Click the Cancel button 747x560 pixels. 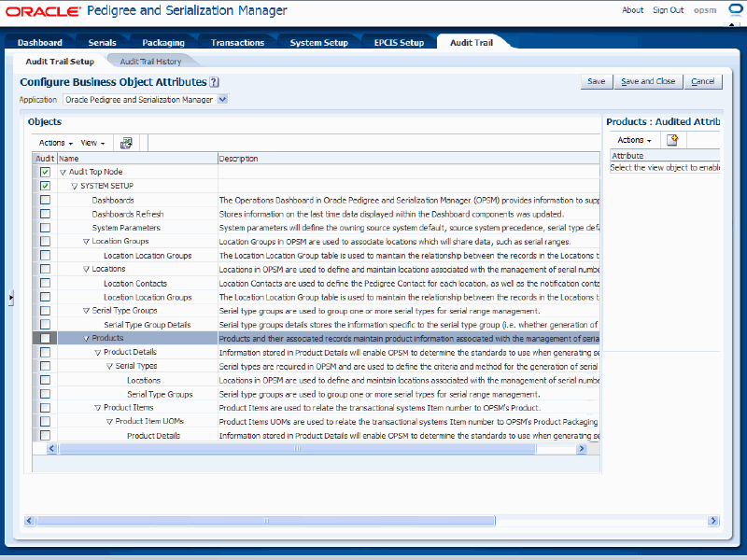click(703, 81)
